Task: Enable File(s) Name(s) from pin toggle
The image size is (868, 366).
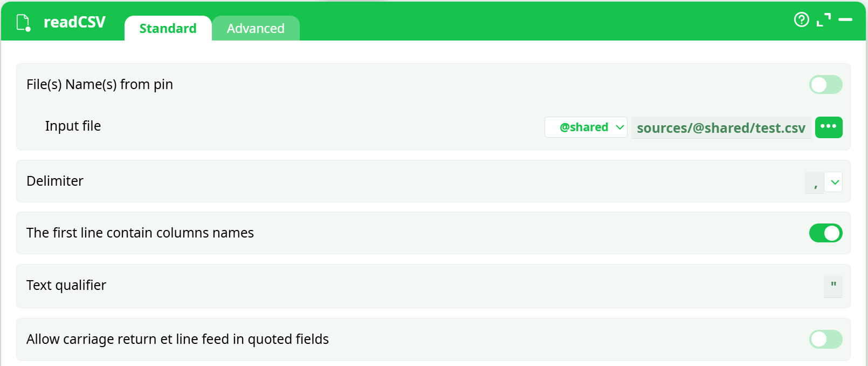Action: [825, 85]
